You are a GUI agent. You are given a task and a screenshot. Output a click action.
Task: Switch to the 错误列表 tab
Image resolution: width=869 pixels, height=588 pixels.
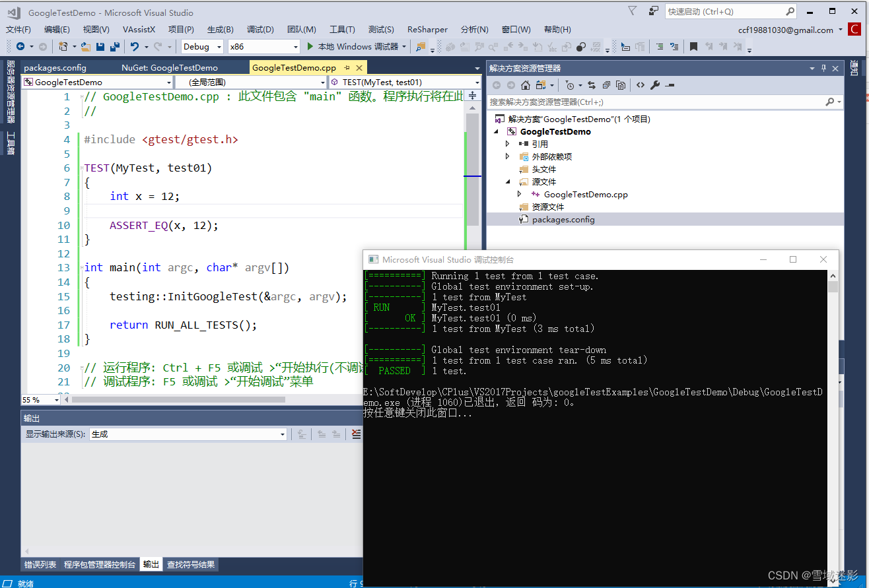coord(40,564)
